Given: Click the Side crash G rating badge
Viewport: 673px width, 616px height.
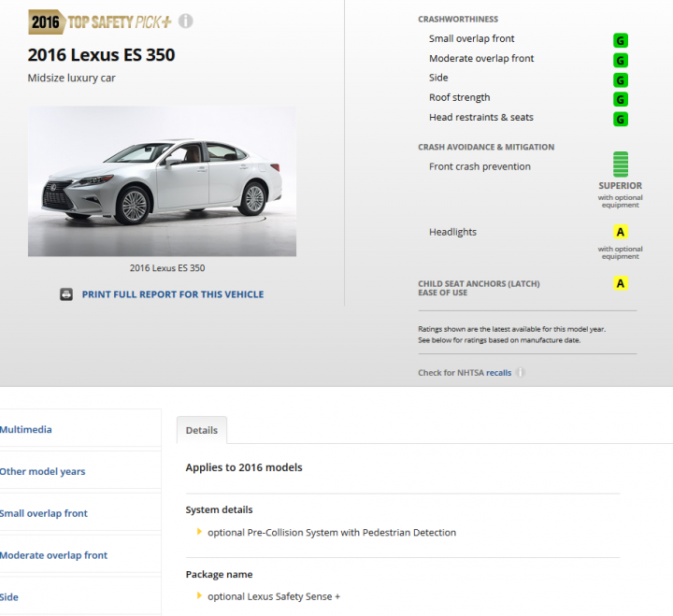Looking at the screenshot, I should (x=620, y=79).
